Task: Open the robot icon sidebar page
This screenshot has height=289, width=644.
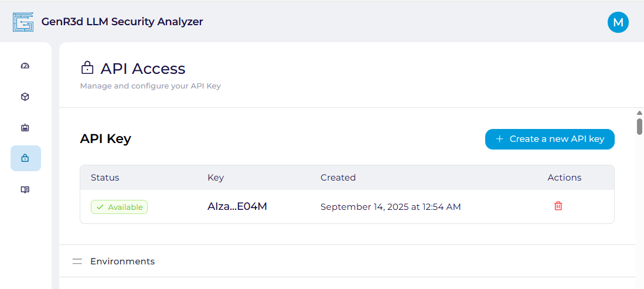Action: click(25, 127)
